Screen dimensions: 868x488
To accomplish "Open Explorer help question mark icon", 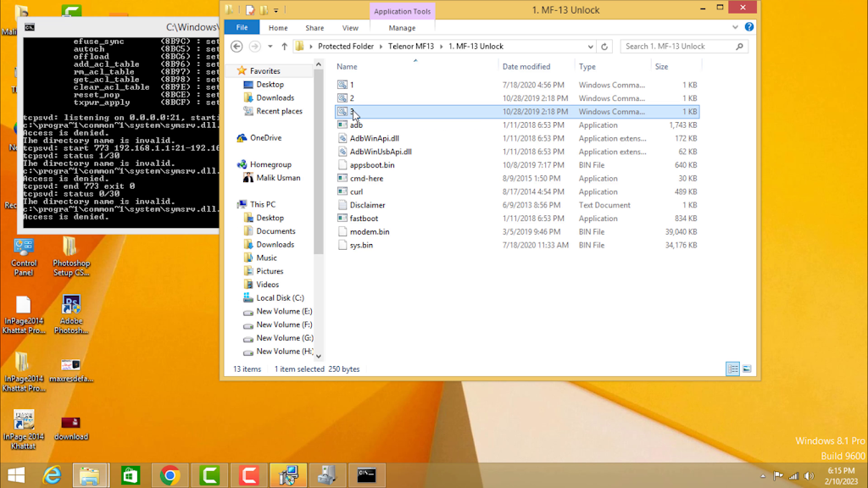I will [749, 27].
